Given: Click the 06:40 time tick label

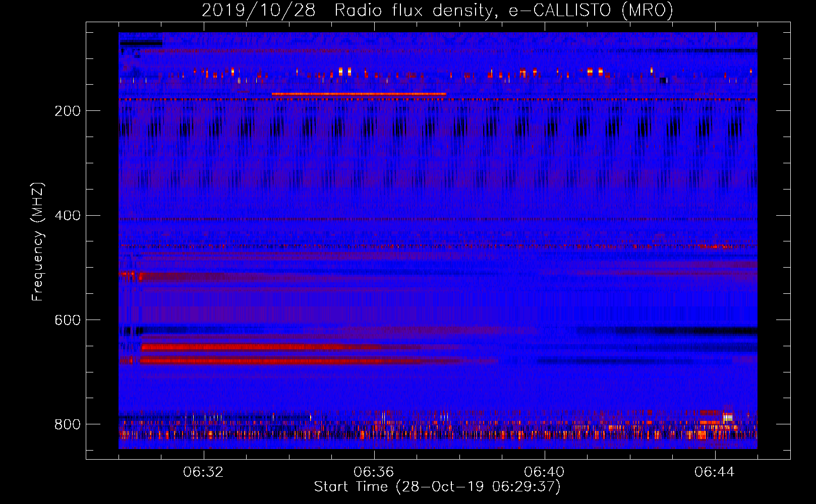Looking at the screenshot, I should coord(544,472).
